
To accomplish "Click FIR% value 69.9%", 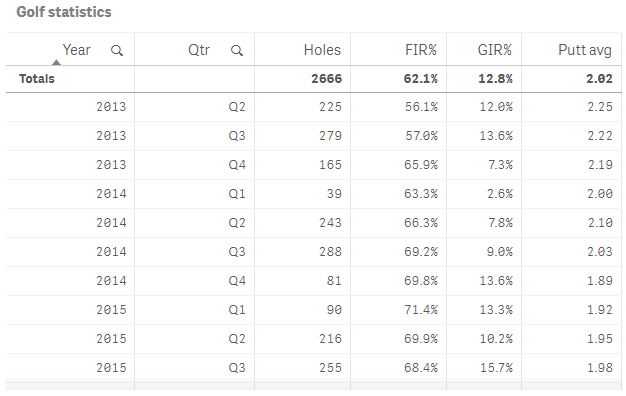I will coord(421,339).
